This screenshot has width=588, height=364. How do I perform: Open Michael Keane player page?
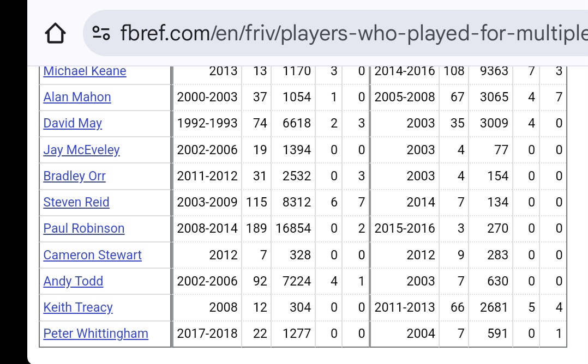[85, 71]
